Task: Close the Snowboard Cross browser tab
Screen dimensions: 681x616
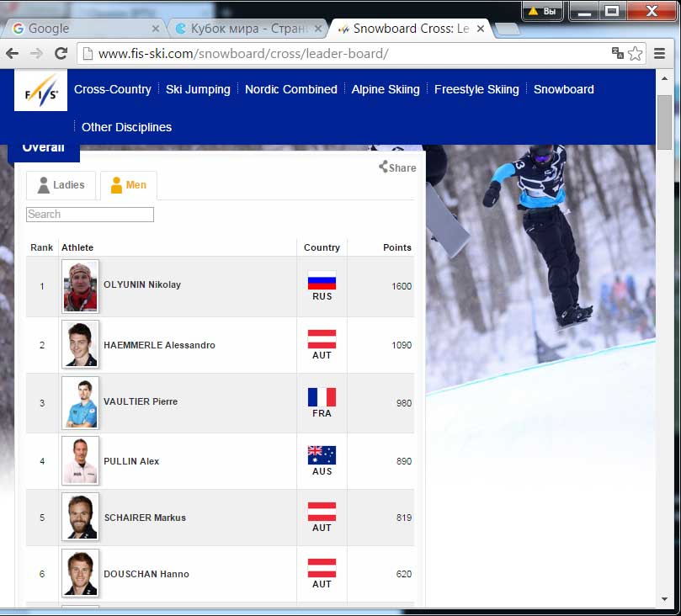Action: (x=481, y=28)
